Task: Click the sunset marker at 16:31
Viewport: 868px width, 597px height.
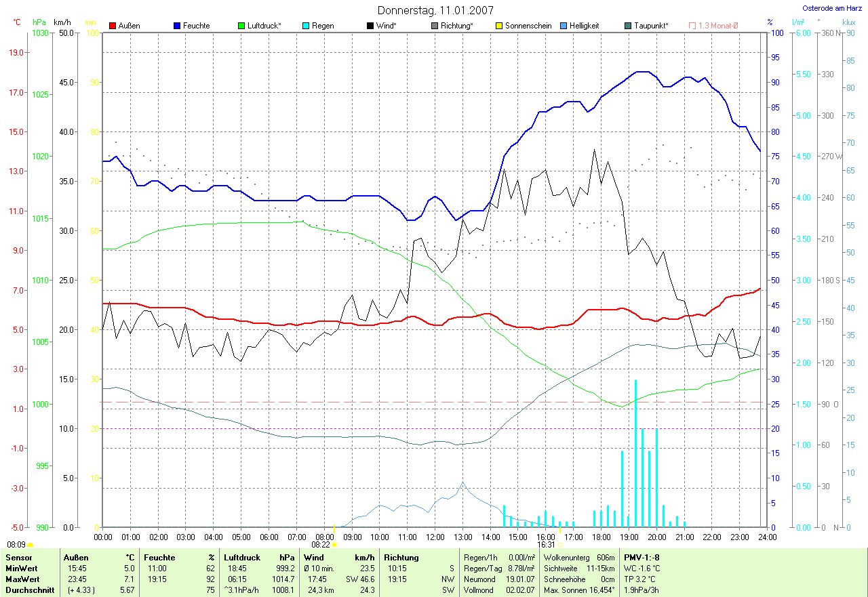Action: [x=560, y=544]
